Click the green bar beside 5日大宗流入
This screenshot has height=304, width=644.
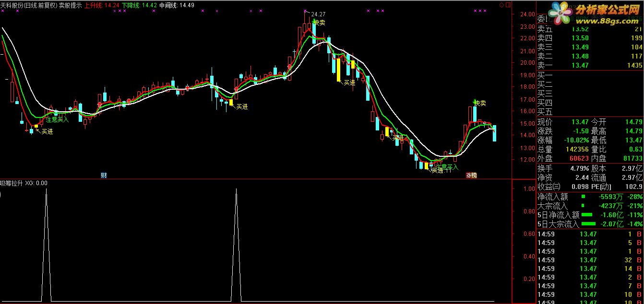click(x=588, y=224)
